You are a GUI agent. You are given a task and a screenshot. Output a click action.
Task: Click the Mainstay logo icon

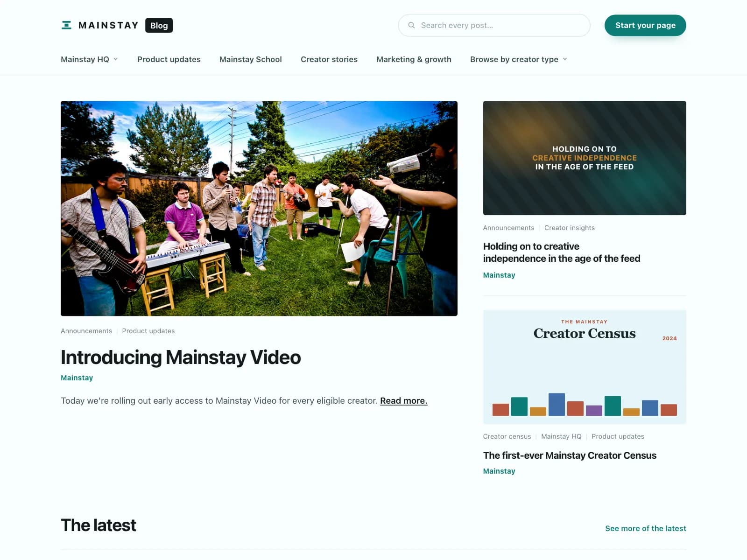pos(66,25)
